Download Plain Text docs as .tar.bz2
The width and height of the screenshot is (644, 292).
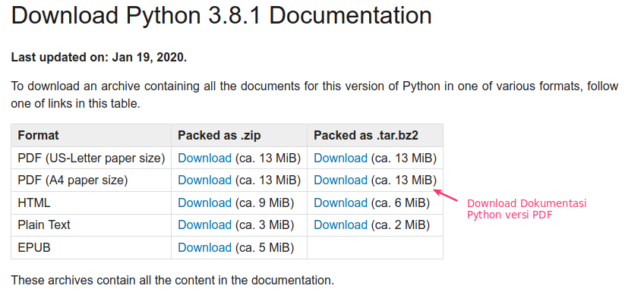click(340, 224)
